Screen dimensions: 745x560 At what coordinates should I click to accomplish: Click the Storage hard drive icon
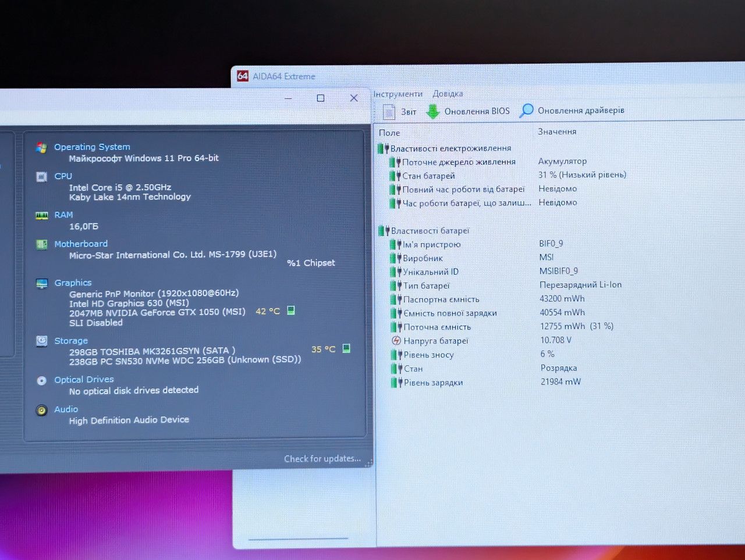click(41, 341)
